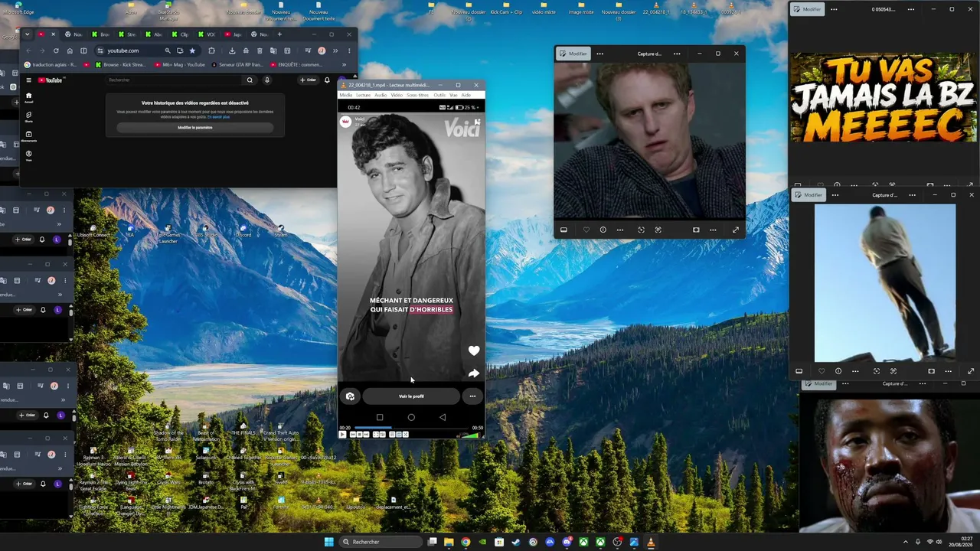The width and height of the screenshot is (980, 551).
Task: Adjust the VLC volume slider
Action: 469,435
